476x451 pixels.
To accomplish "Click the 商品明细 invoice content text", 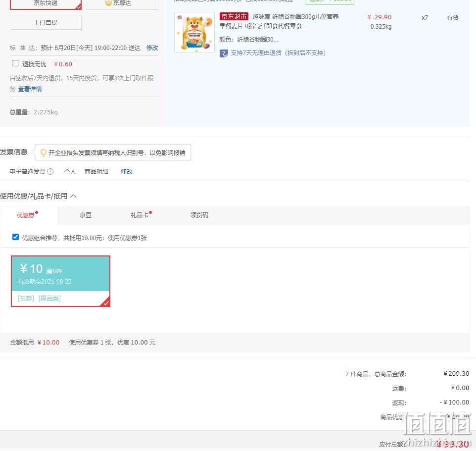I will [96, 172].
